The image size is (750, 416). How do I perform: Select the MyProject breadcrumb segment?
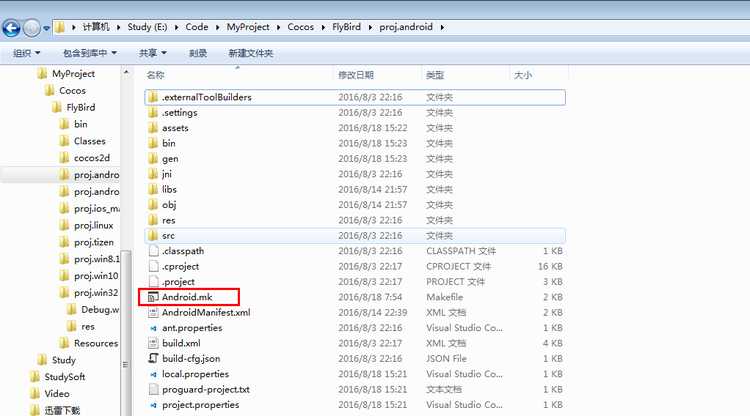248,27
